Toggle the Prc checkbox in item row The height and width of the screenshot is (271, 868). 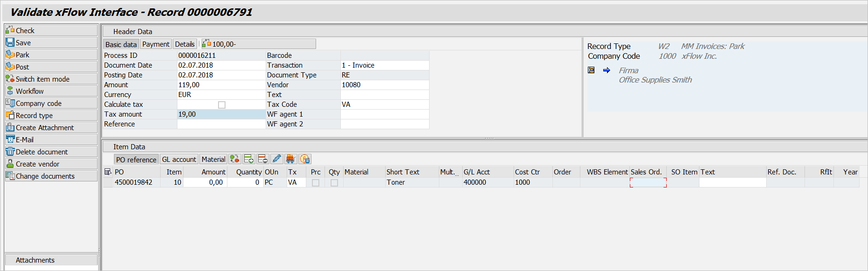click(316, 182)
